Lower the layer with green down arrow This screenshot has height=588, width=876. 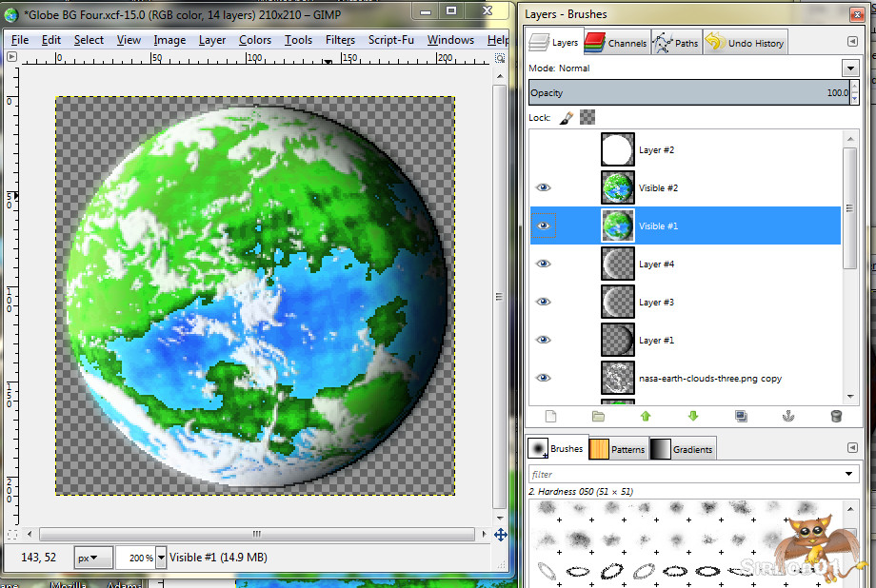pos(693,416)
